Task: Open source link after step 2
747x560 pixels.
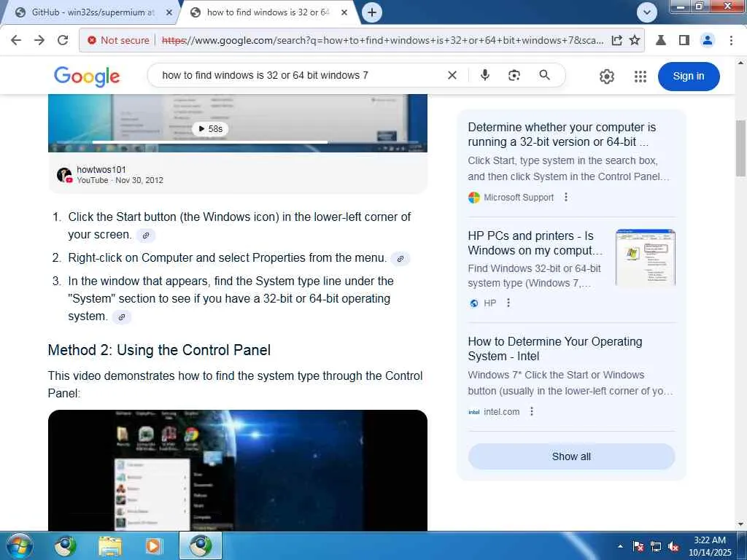Action: pos(400,259)
